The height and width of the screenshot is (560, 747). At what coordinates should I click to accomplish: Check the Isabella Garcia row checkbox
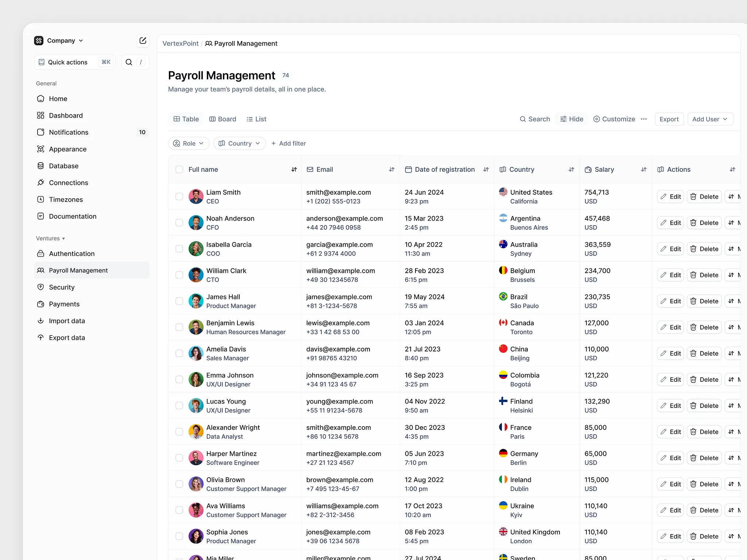[179, 249]
